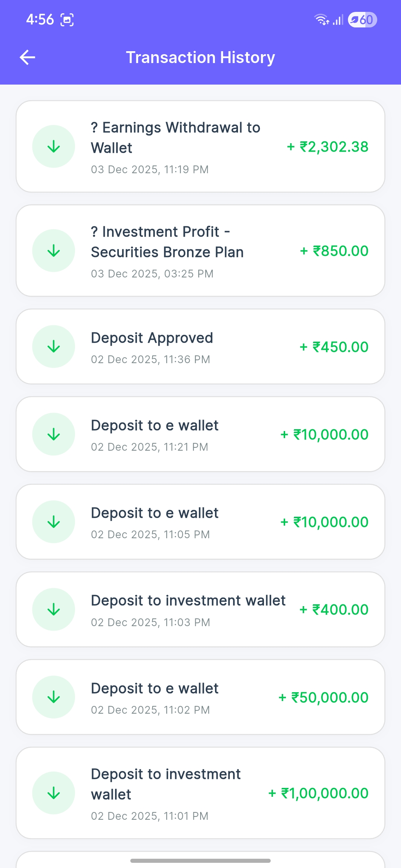
Task: Tap the bottom home gesture bar
Action: click(200, 861)
